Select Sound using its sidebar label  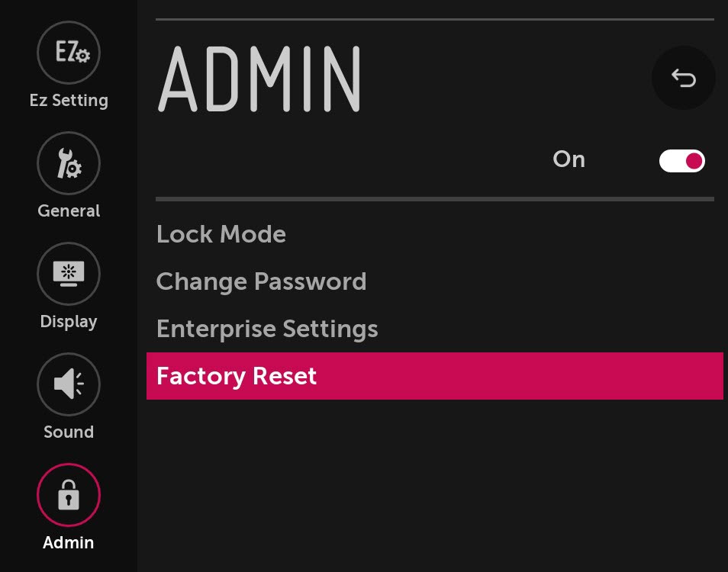click(68, 432)
